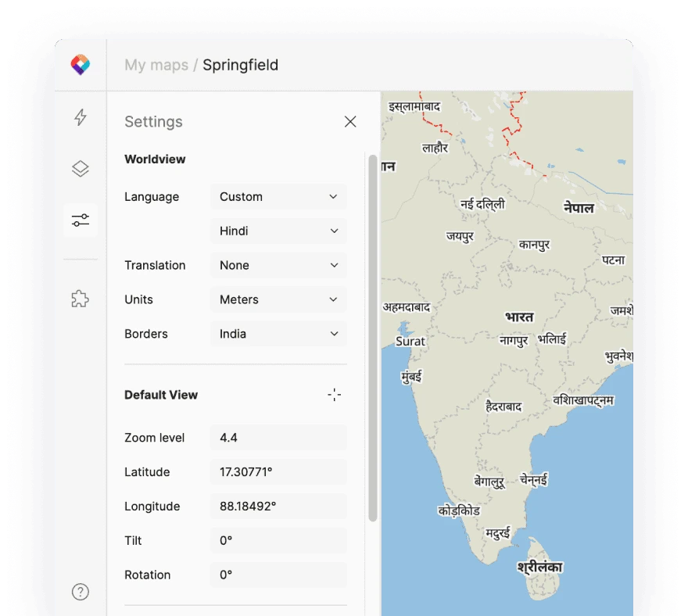The width and height of the screenshot is (688, 616).
Task: Click the Springfield map title
Action: (241, 65)
